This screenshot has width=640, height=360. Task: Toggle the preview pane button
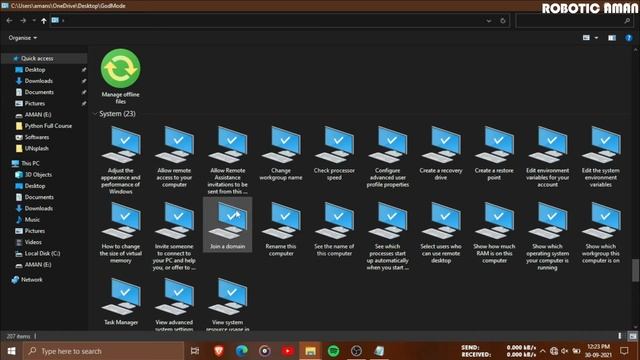pos(612,38)
